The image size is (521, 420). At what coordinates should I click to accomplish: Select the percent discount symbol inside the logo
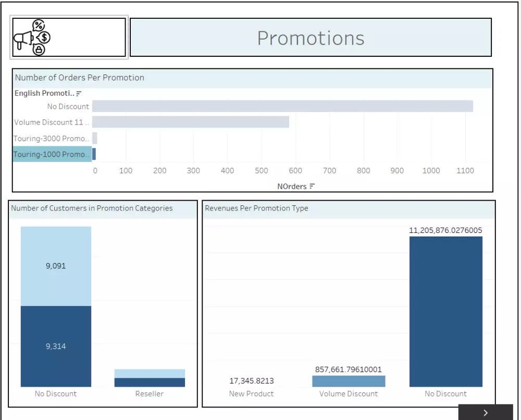[x=38, y=25]
